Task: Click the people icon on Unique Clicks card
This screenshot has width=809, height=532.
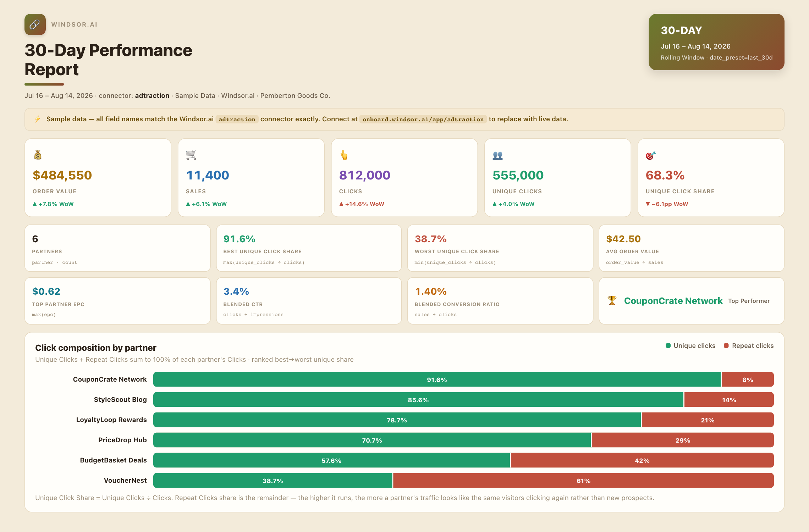Action: coord(497,155)
